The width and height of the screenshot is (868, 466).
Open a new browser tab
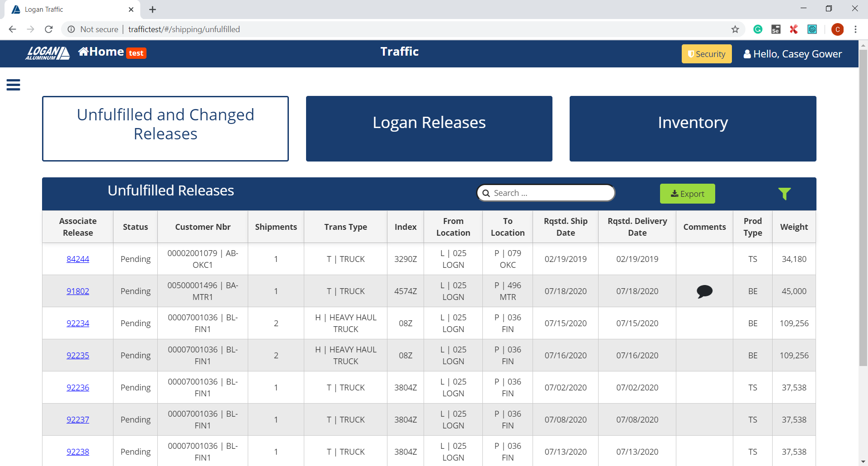[x=152, y=10]
